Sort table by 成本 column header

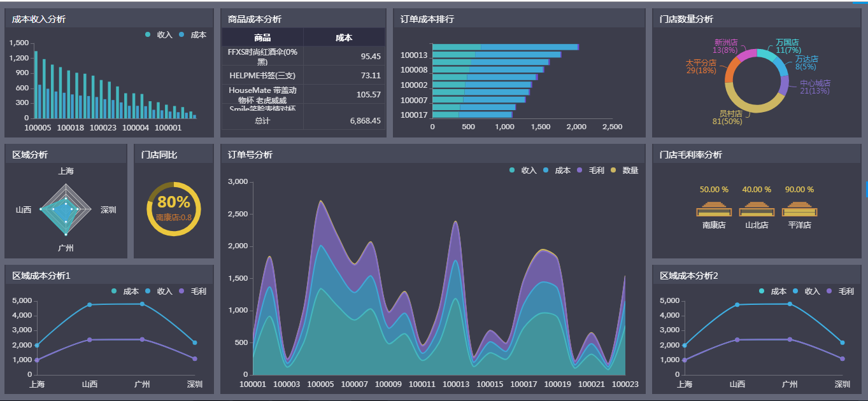point(344,38)
